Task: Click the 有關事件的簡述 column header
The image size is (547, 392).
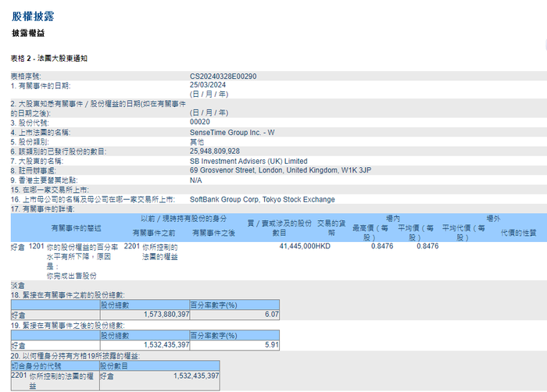Action: tap(77, 227)
